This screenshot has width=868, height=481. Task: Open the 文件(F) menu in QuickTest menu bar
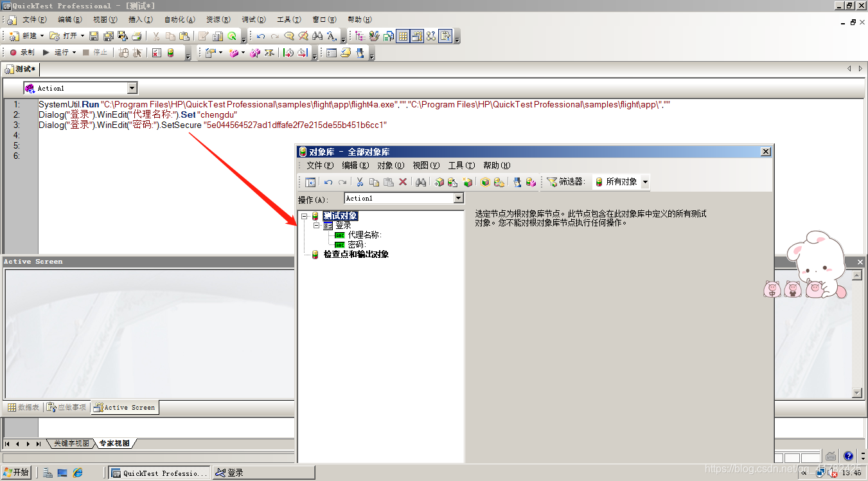point(35,20)
